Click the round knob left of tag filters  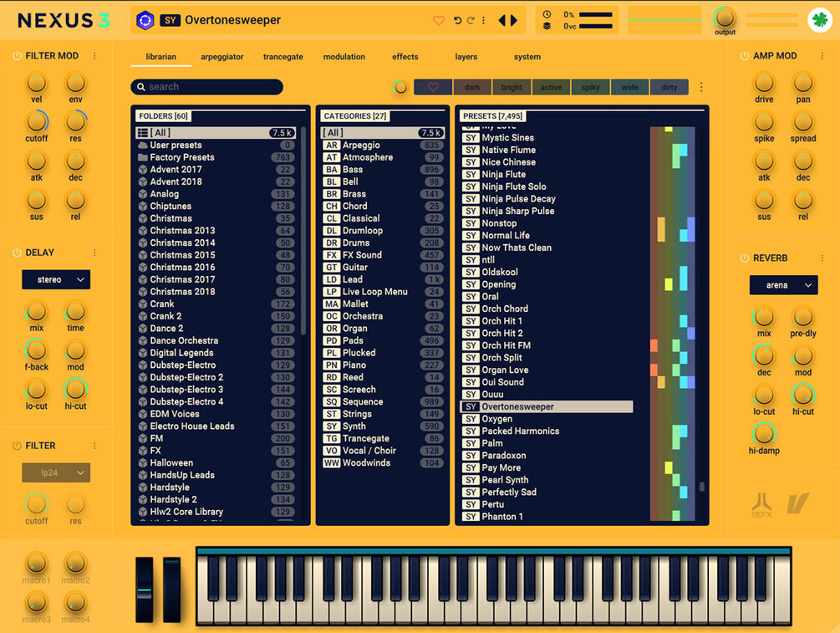pyautogui.click(x=400, y=87)
